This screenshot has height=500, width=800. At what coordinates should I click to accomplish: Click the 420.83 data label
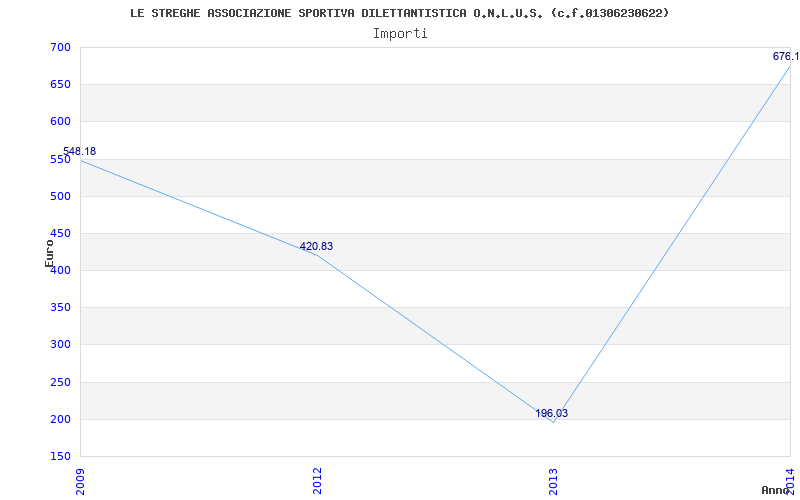(316, 246)
